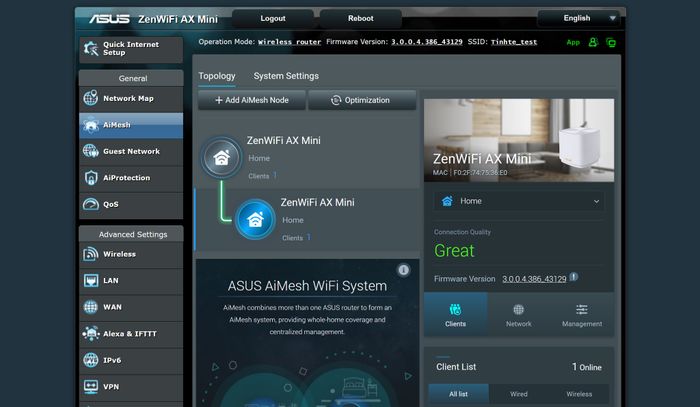700x407 pixels.
Task: Click the Logout button
Action: (x=273, y=18)
